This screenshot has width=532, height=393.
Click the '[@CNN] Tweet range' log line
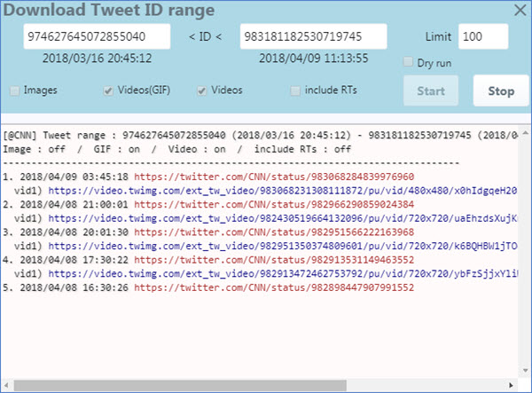tap(260, 136)
